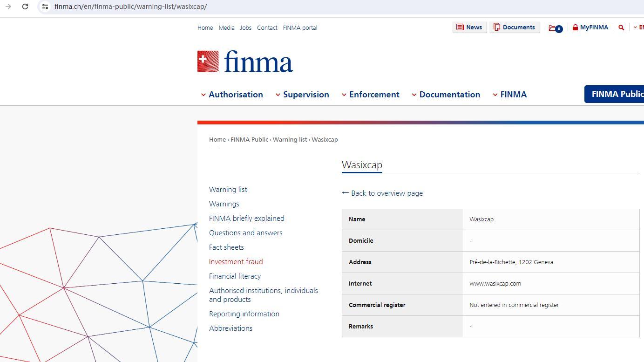This screenshot has width=644, height=362.
Task: Click the Remarks row label
Action: pos(361,327)
